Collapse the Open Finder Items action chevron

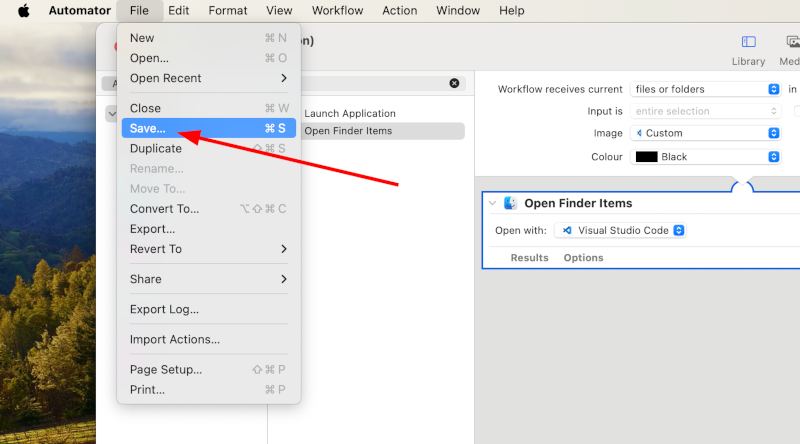coord(492,203)
